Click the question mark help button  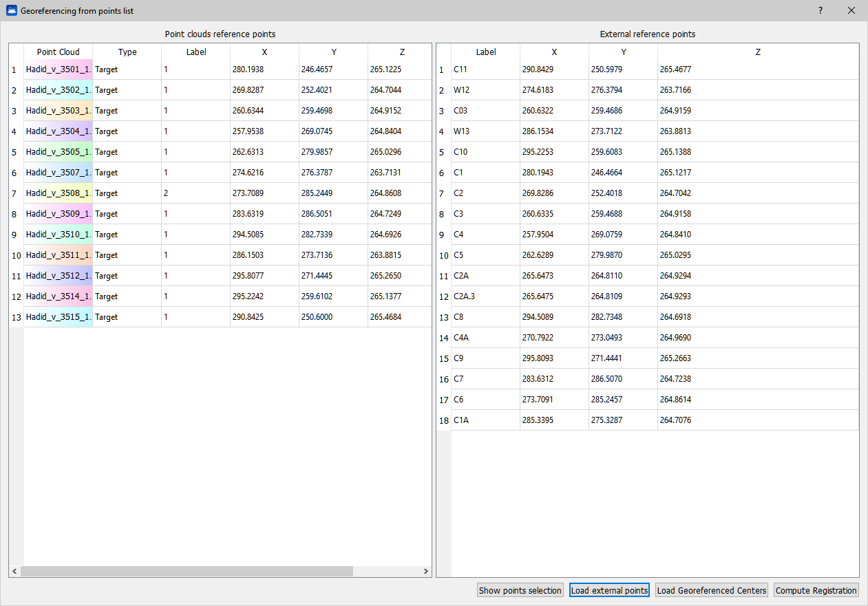click(x=820, y=11)
